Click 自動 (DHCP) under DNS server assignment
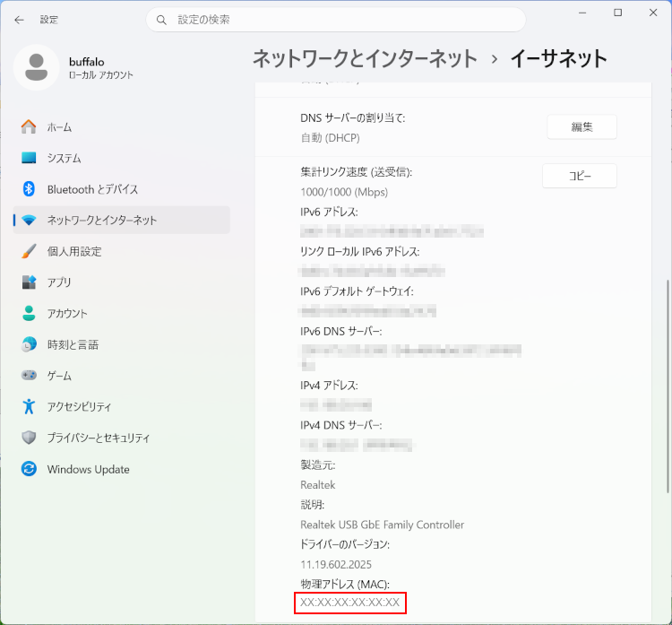 point(330,138)
